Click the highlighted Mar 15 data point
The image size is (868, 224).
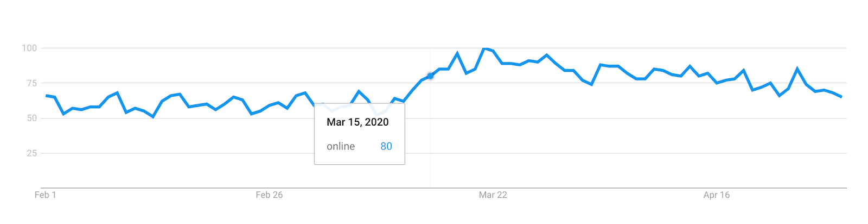click(x=430, y=76)
